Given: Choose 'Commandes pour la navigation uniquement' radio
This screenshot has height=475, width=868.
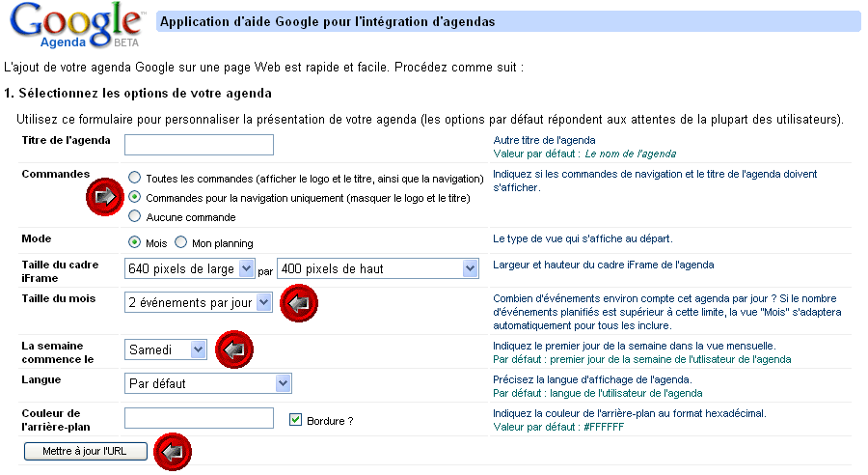Looking at the screenshot, I should (x=134, y=197).
